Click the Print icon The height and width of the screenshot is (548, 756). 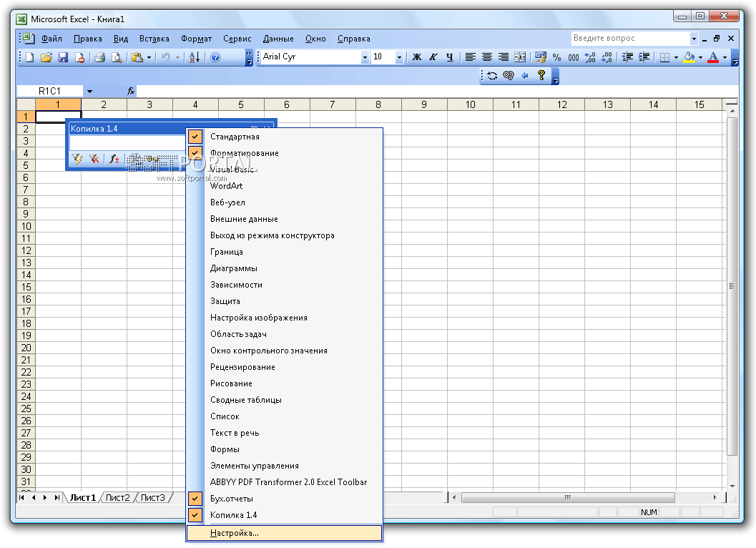100,57
